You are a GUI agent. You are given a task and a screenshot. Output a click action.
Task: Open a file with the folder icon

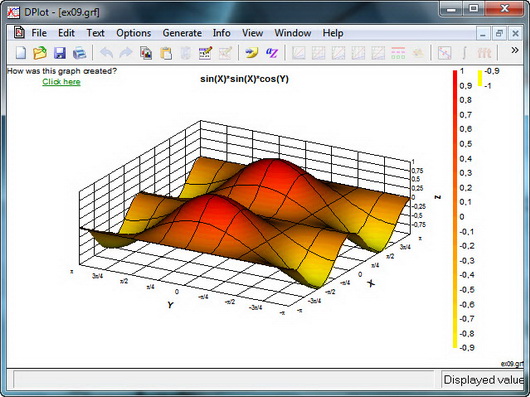[40, 53]
